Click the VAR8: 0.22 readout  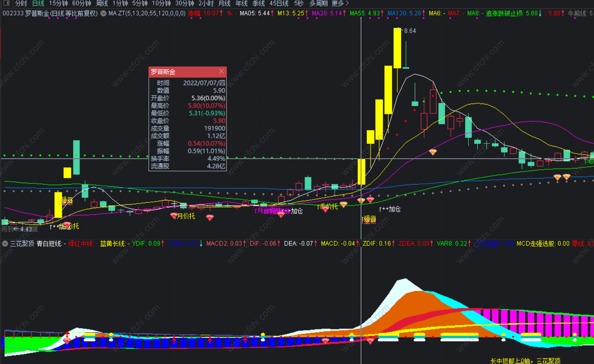click(454, 243)
